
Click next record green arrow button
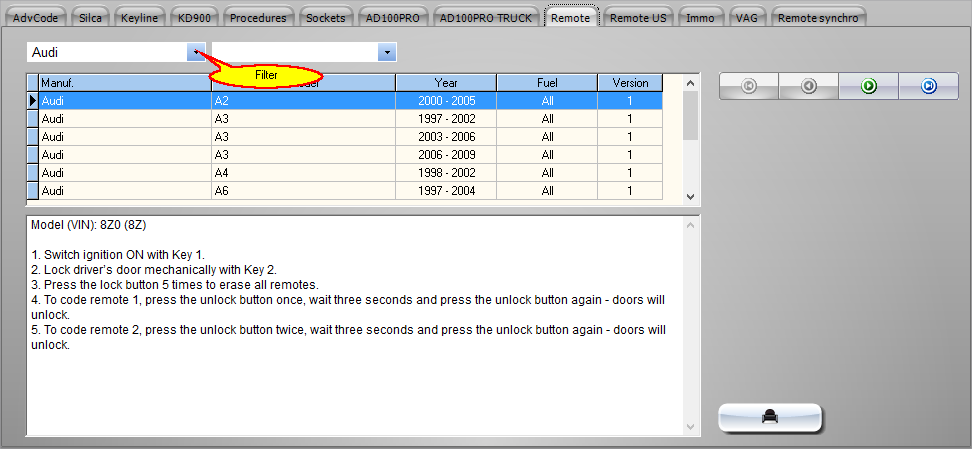click(868, 87)
